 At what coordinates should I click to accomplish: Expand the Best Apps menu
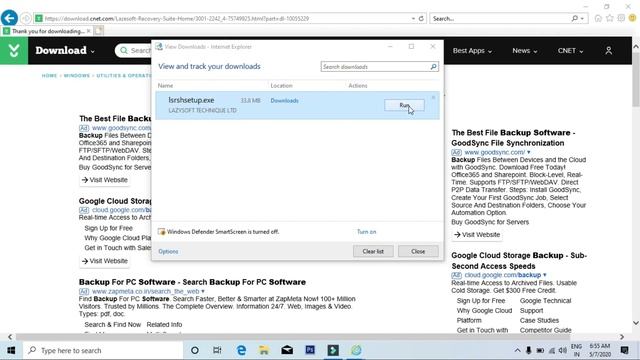(472, 51)
